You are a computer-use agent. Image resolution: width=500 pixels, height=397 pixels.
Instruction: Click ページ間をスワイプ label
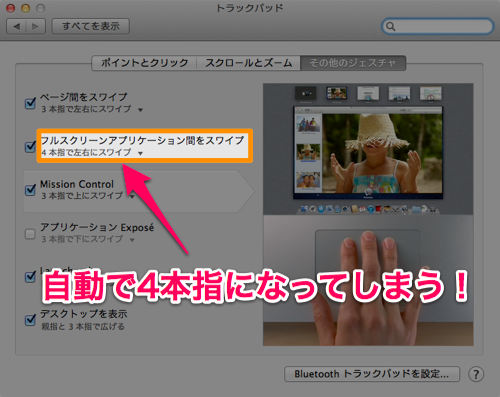click(x=84, y=97)
